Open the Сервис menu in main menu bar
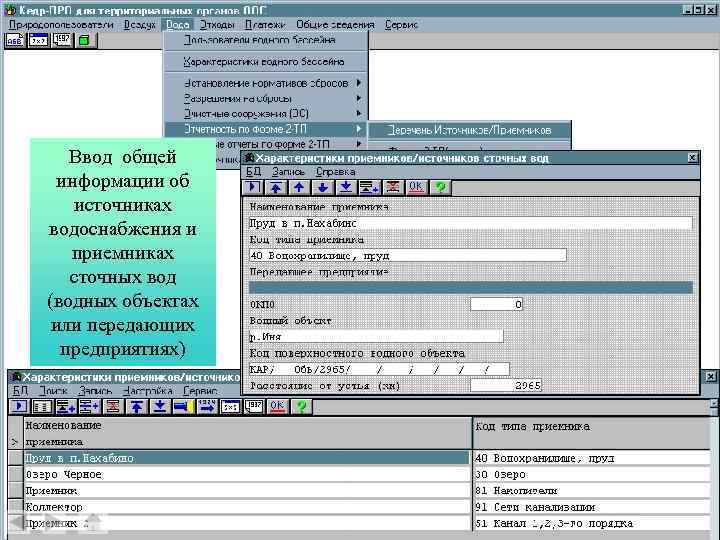Viewport: 720px width, 540px height. tap(401, 25)
